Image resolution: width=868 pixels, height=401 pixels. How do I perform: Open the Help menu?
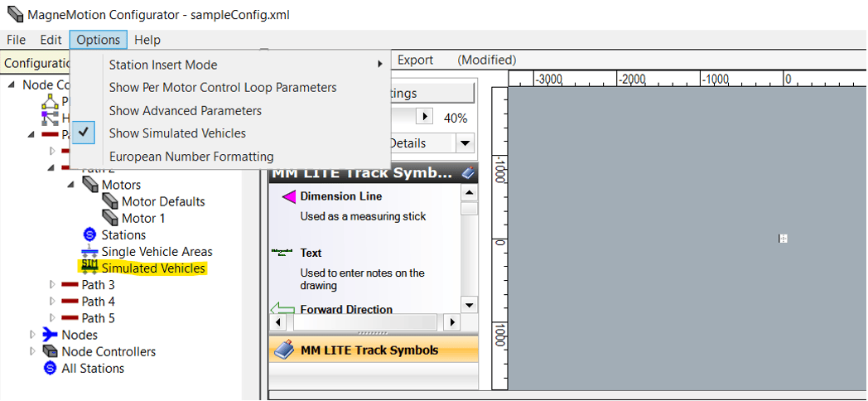(x=147, y=40)
